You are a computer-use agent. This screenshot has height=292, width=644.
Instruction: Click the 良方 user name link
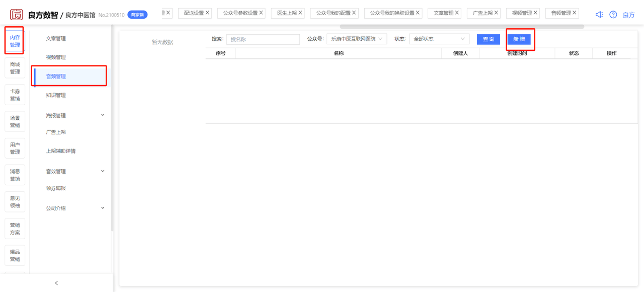pos(629,15)
